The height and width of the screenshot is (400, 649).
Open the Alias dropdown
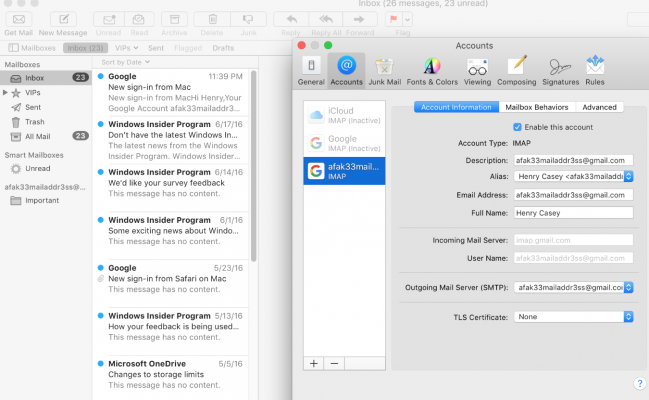tap(574, 176)
